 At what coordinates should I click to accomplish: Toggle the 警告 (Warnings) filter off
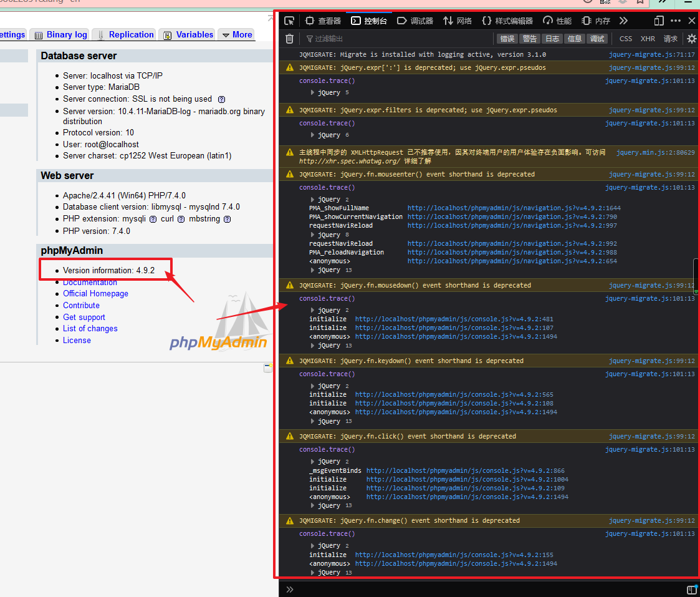pyautogui.click(x=529, y=39)
